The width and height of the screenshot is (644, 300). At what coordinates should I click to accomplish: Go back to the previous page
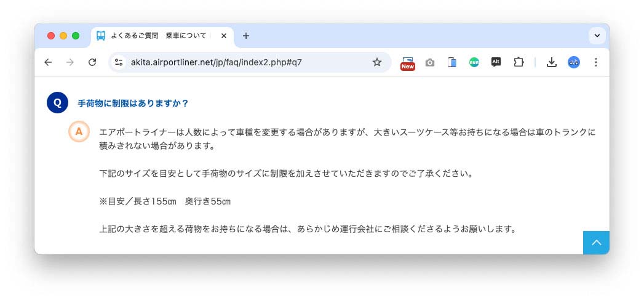[x=48, y=62]
